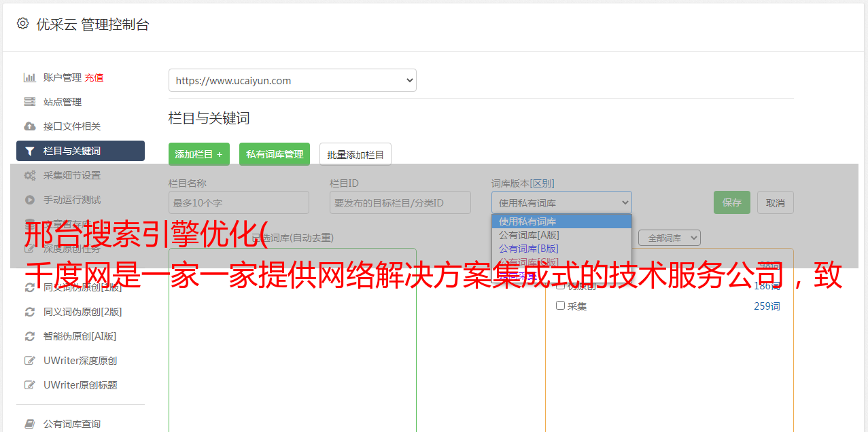Click the 栏目ID input field
The image size is (868, 432).
click(x=400, y=202)
